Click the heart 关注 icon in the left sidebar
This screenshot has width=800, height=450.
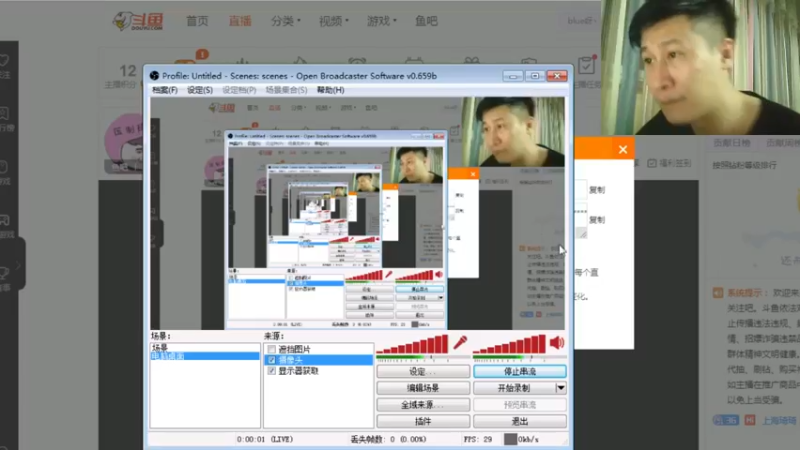[5, 60]
